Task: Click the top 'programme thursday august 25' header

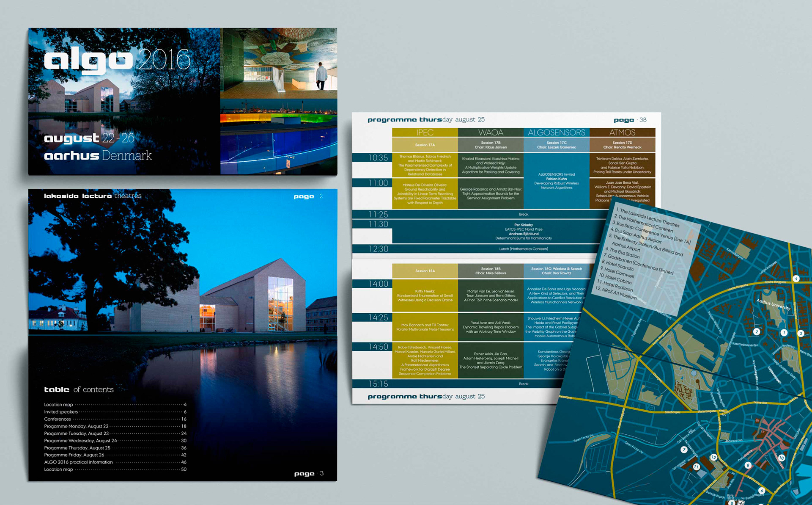Action: [426, 120]
